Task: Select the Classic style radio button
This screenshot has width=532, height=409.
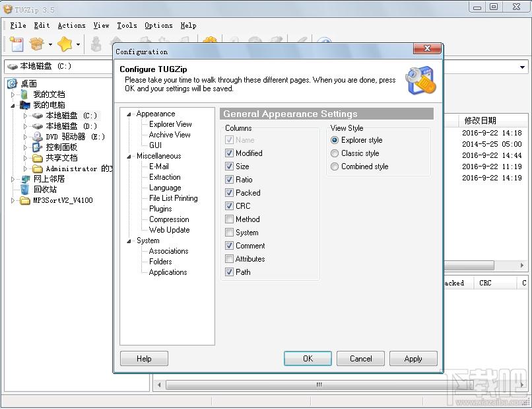Action: (x=335, y=153)
